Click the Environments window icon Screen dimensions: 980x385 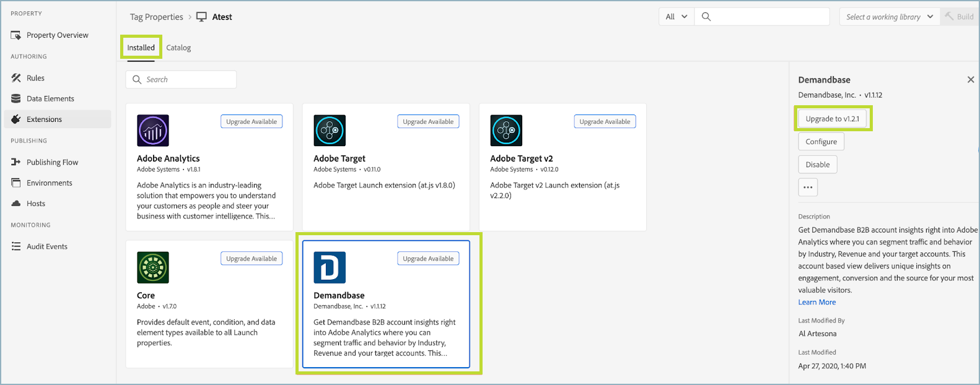[16, 183]
